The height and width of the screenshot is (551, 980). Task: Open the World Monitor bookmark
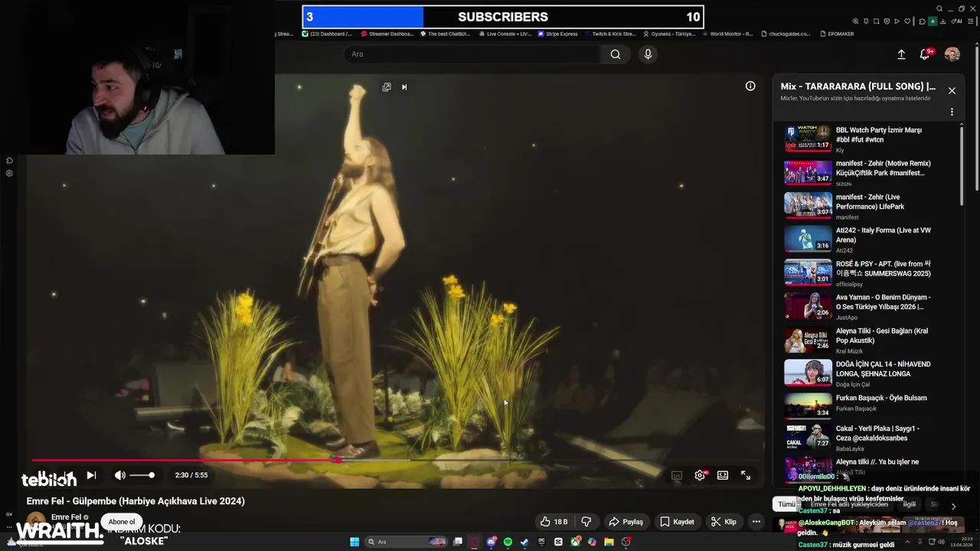pos(727,34)
